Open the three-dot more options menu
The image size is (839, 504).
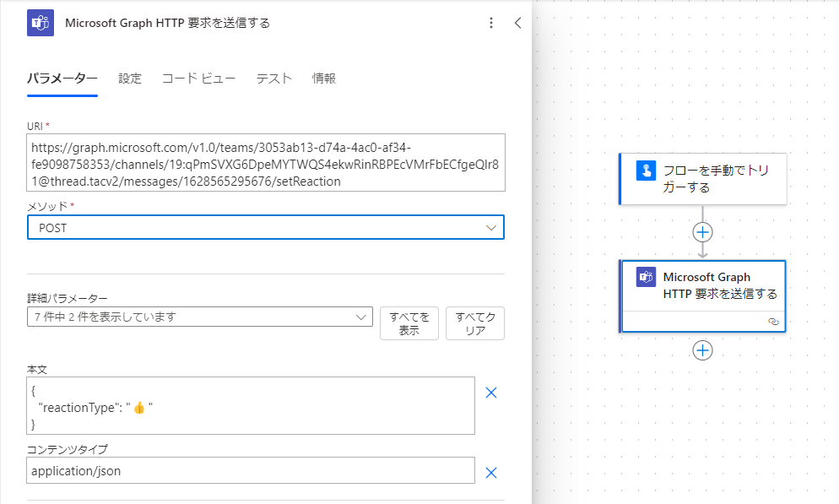coord(491,23)
